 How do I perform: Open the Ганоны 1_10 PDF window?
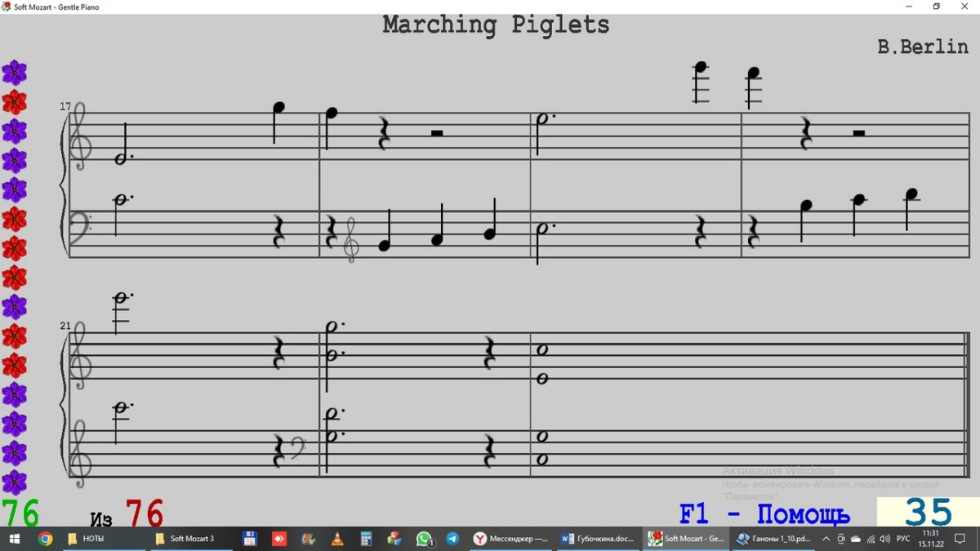coord(773,539)
